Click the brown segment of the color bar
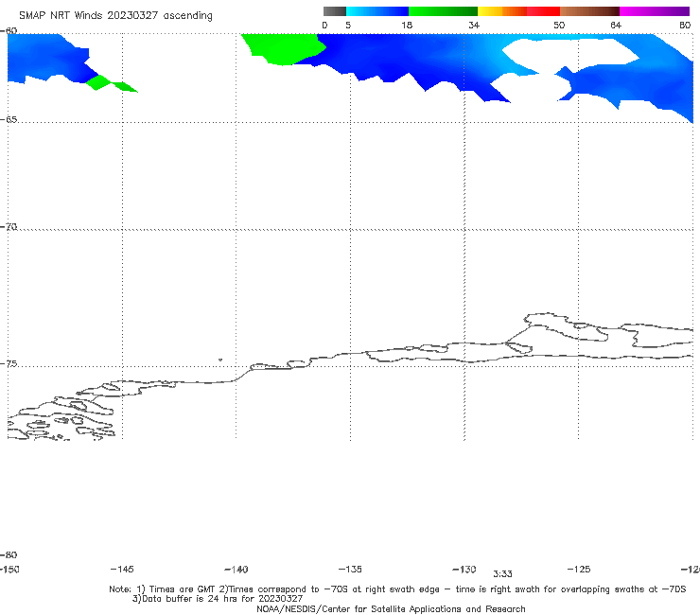Screen dimensions: 700x615 coord(589,11)
